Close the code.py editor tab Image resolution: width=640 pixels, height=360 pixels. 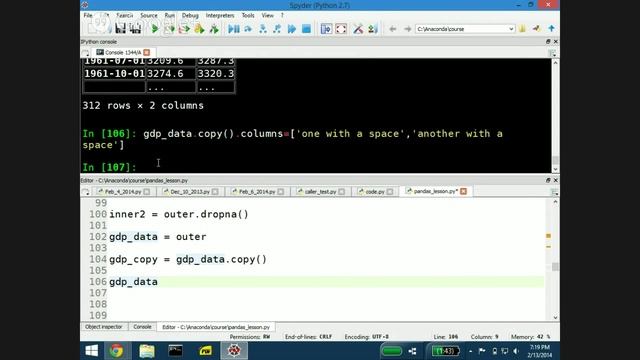click(390, 191)
